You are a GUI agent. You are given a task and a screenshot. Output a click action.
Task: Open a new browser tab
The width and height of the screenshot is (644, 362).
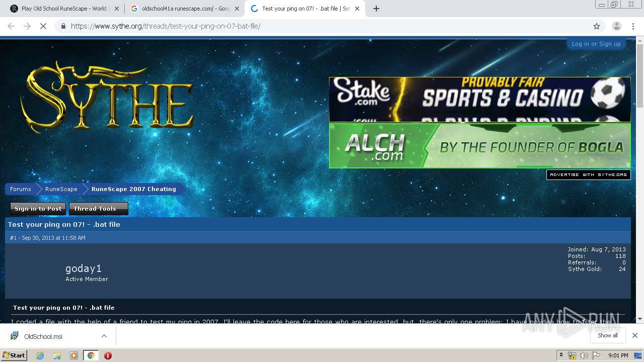tap(376, 9)
